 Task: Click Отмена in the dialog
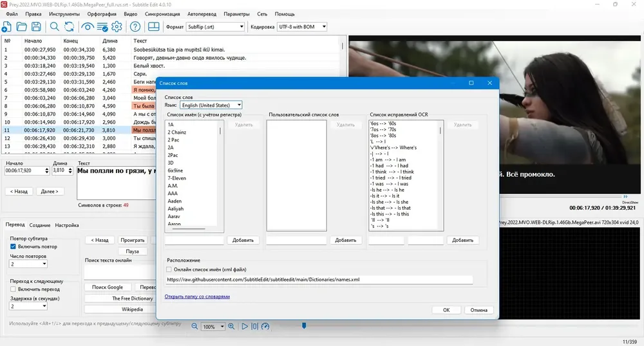tap(478, 310)
